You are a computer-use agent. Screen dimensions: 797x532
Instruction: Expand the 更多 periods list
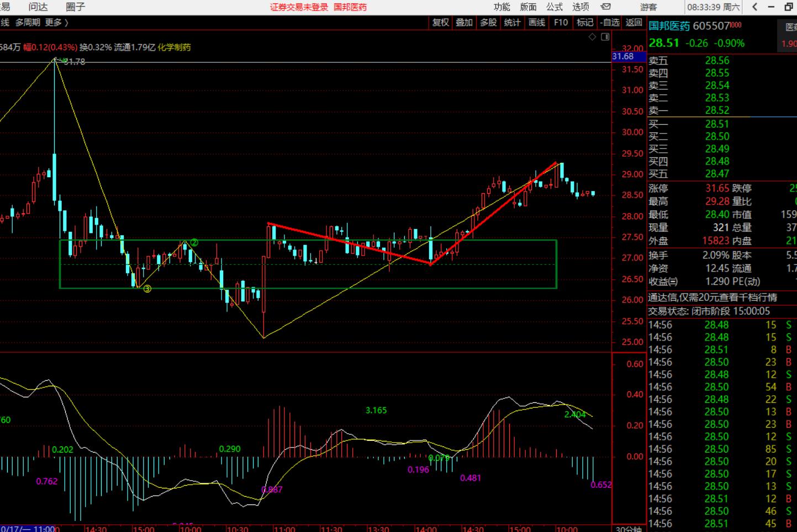(x=56, y=23)
